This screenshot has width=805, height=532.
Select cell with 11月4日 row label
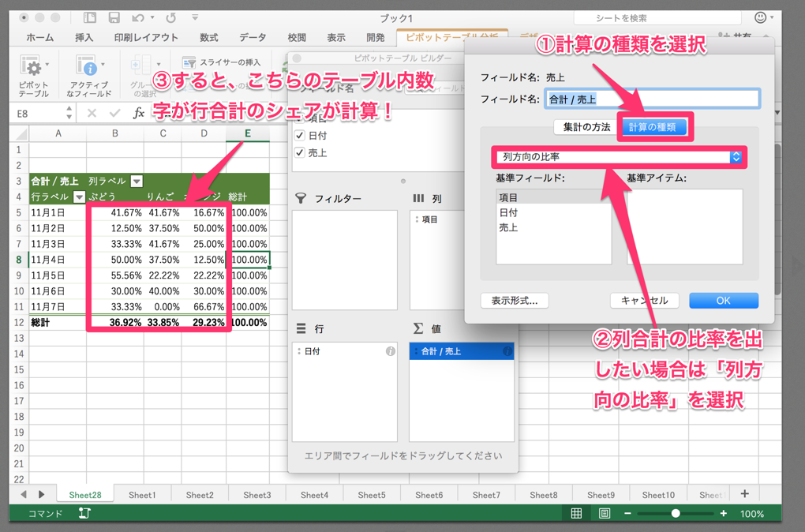pyautogui.click(x=58, y=260)
